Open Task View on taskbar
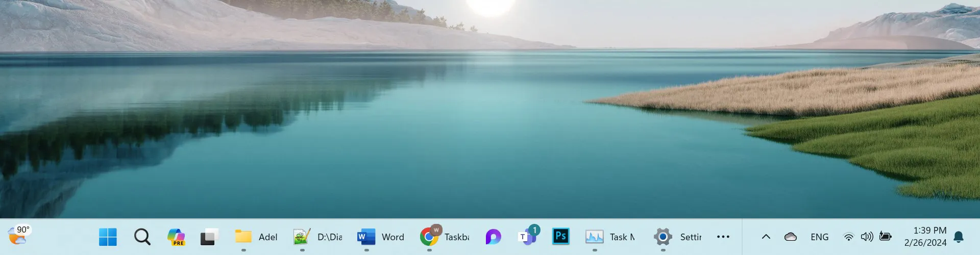The height and width of the screenshot is (255, 980). pos(209,237)
